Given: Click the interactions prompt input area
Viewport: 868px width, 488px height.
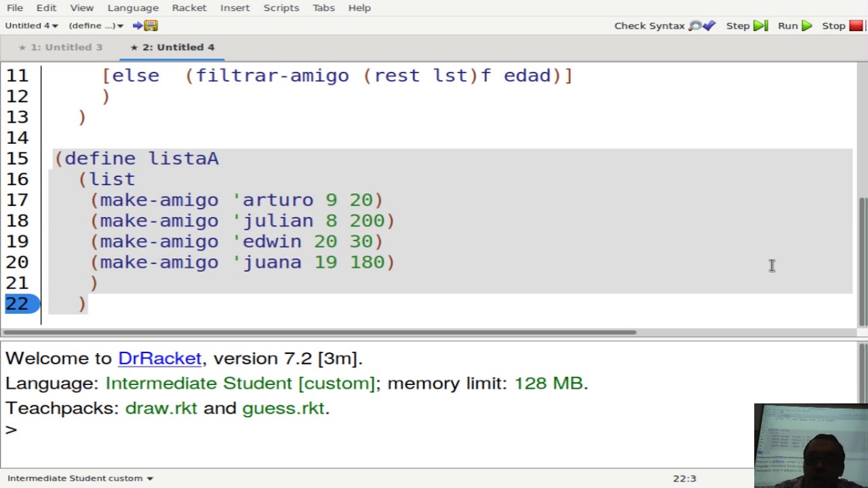Looking at the screenshot, I should click(x=339, y=430).
